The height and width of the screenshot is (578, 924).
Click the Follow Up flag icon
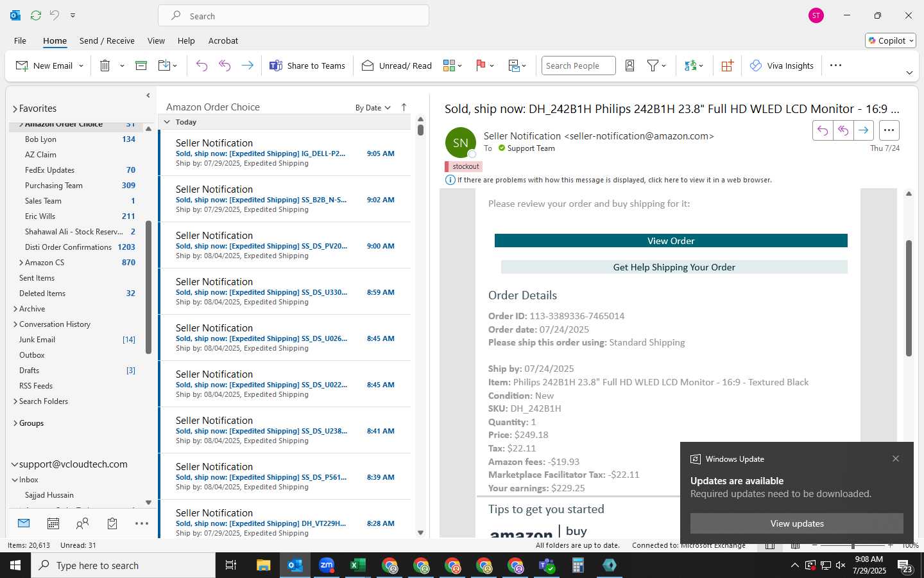pos(481,66)
